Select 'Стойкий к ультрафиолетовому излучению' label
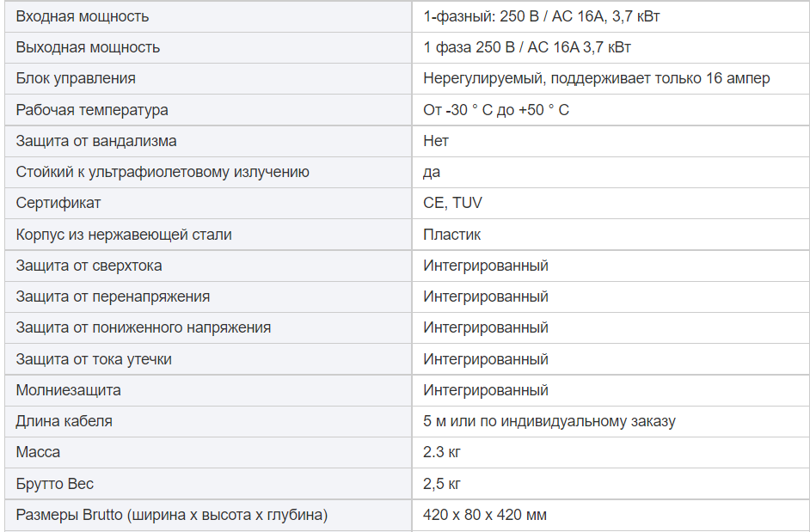The width and height of the screenshot is (810, 532). point(163,172)
